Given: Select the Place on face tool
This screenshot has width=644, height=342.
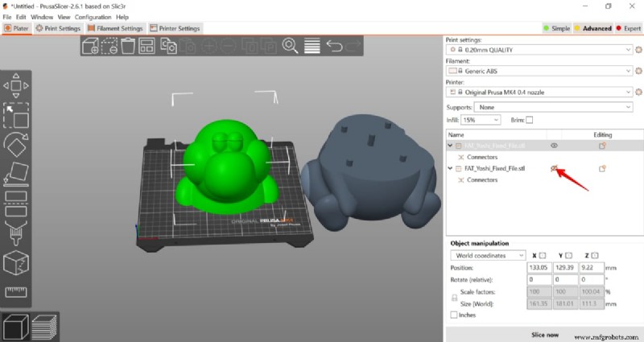Looking at the screenshot, I should point(16,174).
